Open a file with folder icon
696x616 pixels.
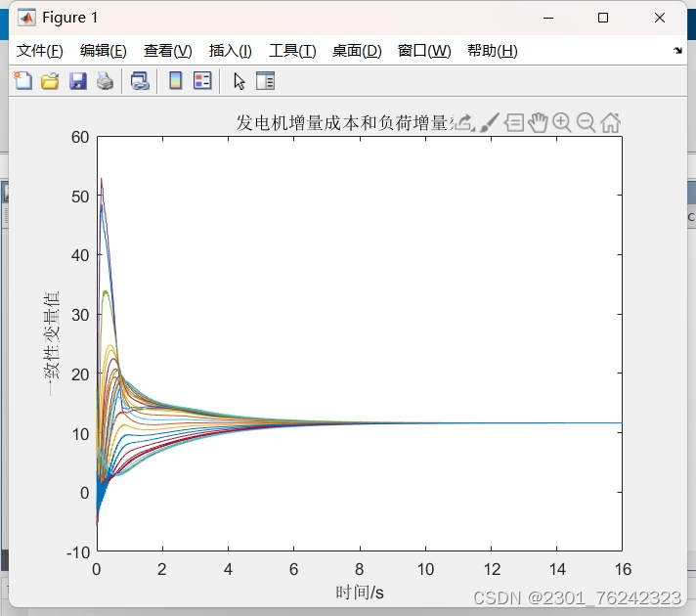click(50, 81)
